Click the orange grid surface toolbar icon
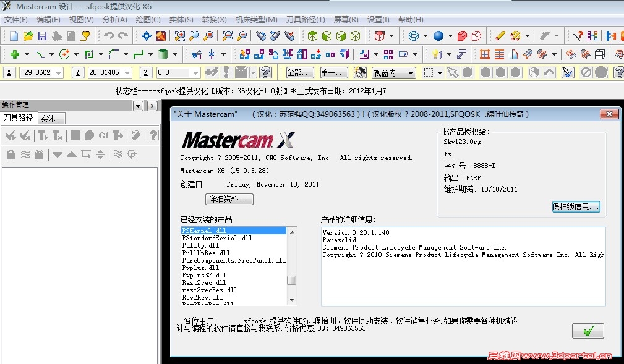The width and height of the screenshot is (624, 364). (484, 54)
